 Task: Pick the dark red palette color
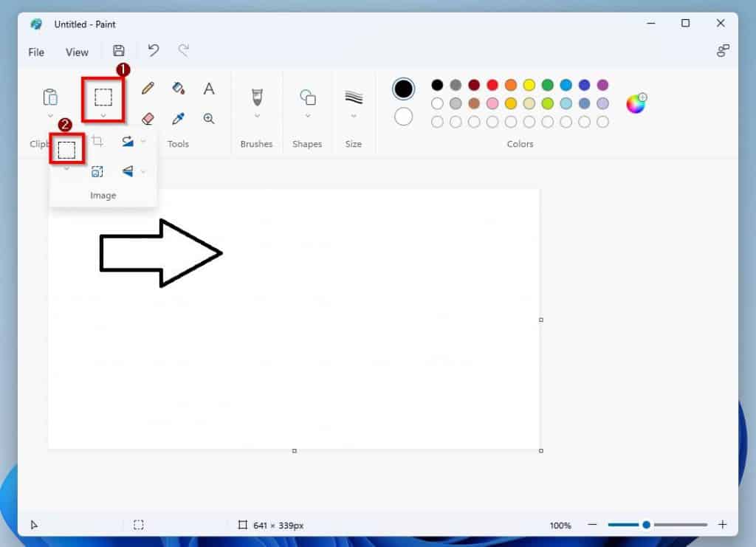(474, 86)
